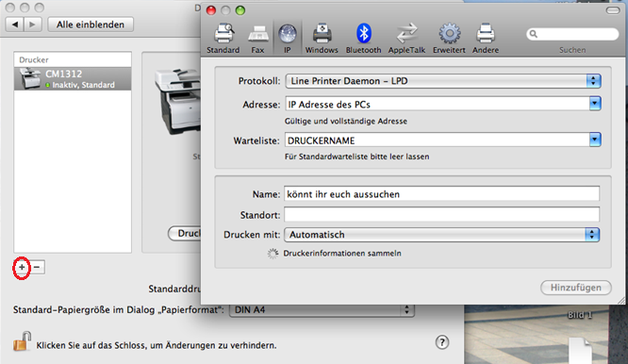Viewport: 628px width, 364px height.
Task: Open help with the question mark button
Action: (441, 342)
